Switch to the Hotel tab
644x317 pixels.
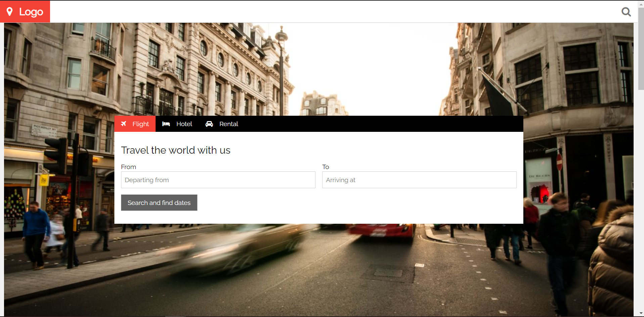pos(184,124)
